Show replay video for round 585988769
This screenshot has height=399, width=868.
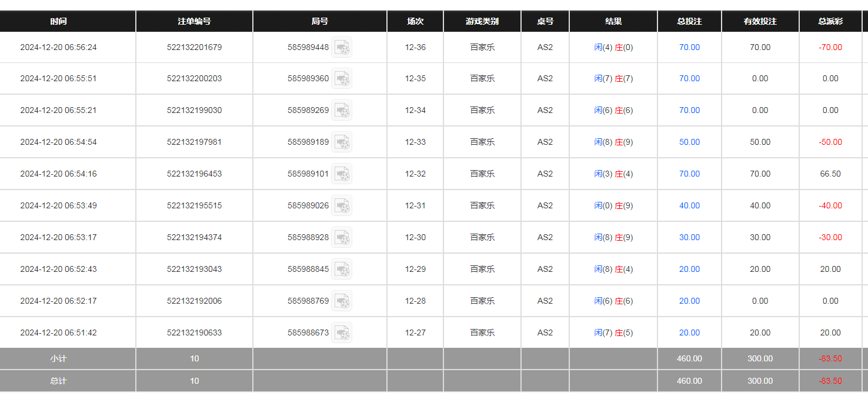[x=342, y=301]
